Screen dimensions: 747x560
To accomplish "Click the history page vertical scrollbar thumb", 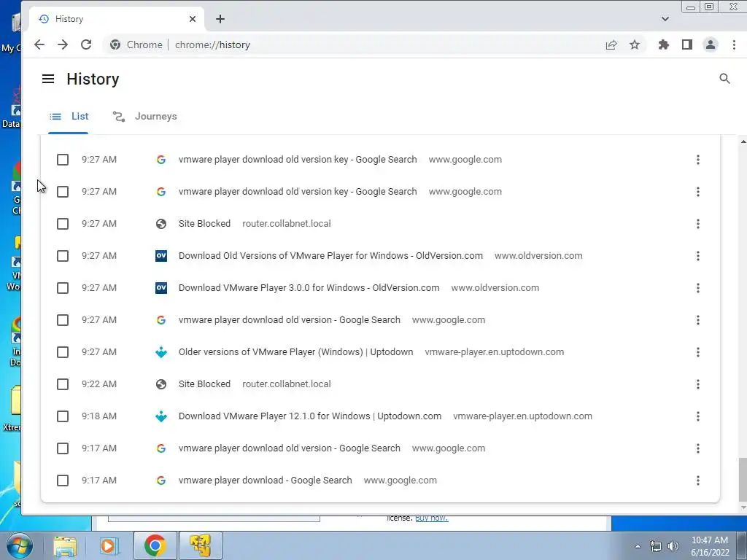I will (x=742, y=479).
